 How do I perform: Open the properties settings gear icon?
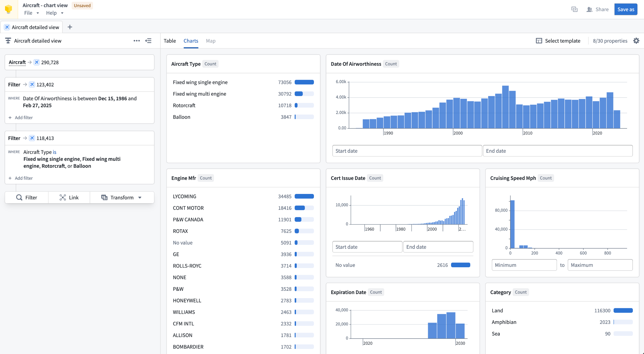pos(636,41)
